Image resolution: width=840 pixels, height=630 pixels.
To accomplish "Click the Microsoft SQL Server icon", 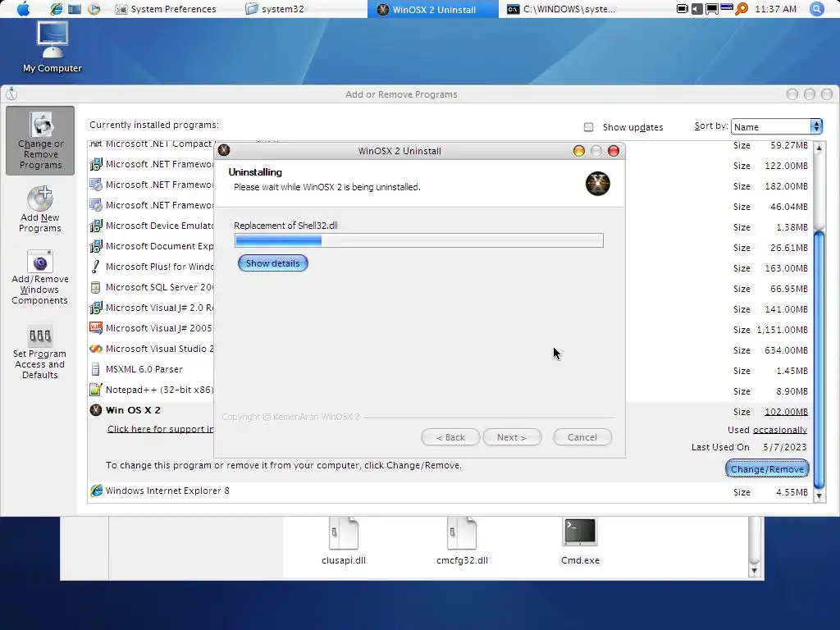I will (x=96, y=288).
